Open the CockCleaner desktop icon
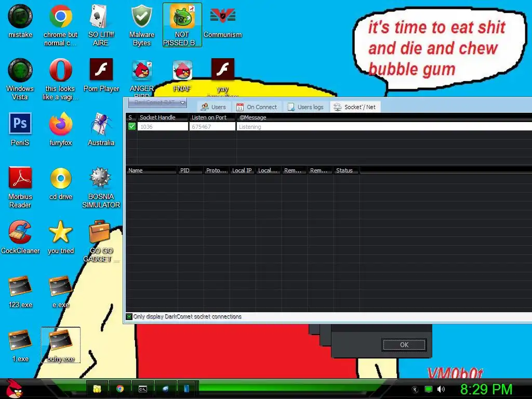Viewport: 532px width, 399px height. coord(20,237)
